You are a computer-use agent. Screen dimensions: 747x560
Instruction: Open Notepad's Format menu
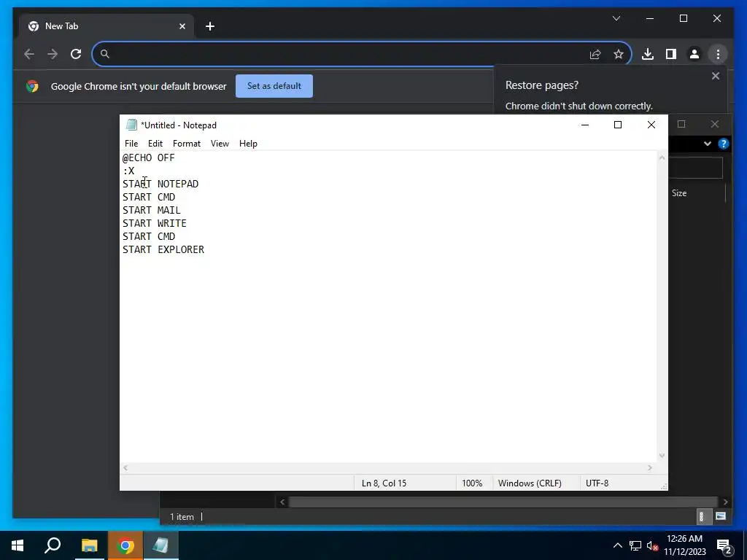[187, 144]
